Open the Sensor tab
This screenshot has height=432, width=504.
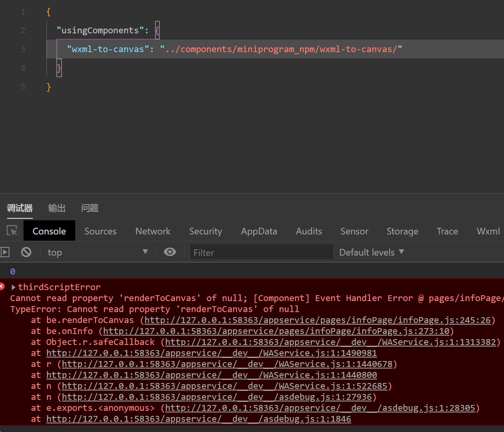(x=354, y=231)
